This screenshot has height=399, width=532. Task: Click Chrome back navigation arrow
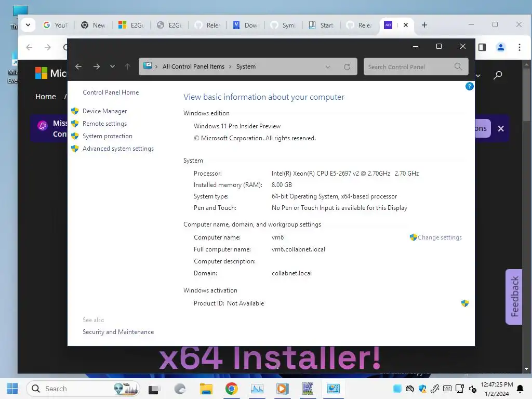(30, 47)
